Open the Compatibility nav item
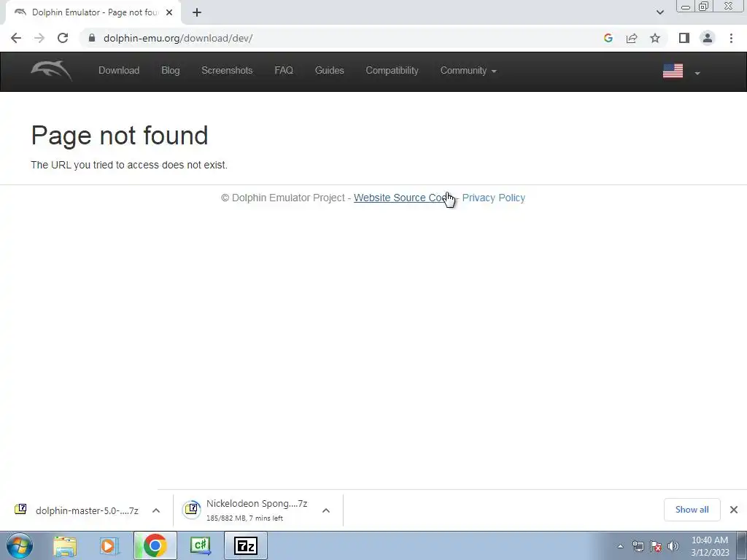Image resolution: width=747 pixels, height=560 pixels. (x=392, y=71)
